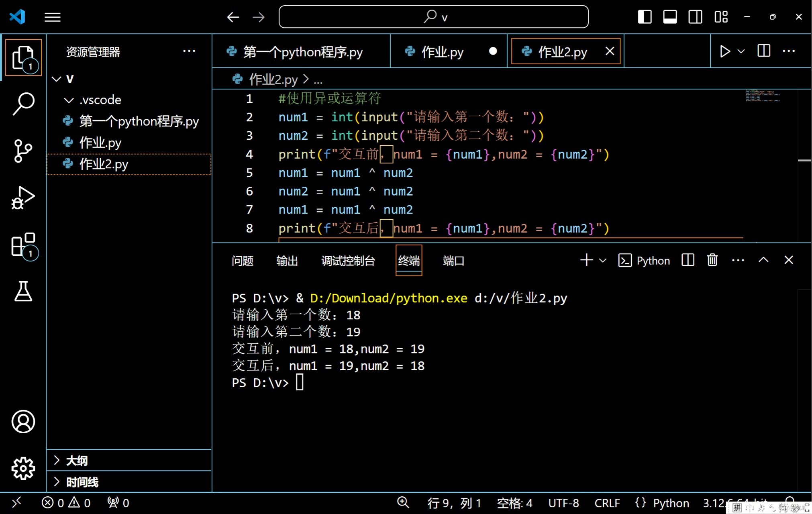Open the Explorer view in activity bar

point(23,57)
